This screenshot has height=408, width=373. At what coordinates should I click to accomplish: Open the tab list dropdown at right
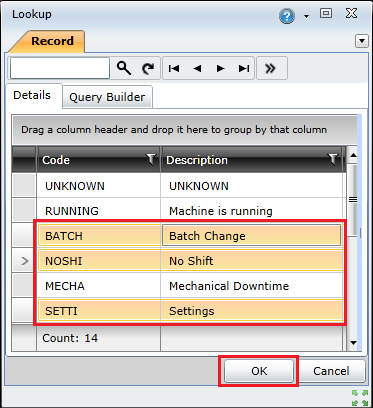click(x=362, y=41)
